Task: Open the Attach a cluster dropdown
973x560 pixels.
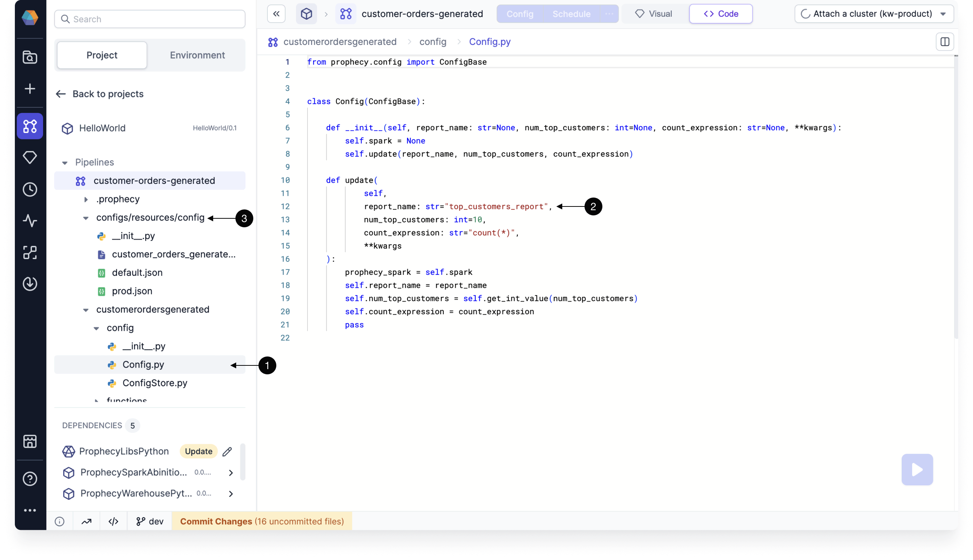Action: (872, 13)
